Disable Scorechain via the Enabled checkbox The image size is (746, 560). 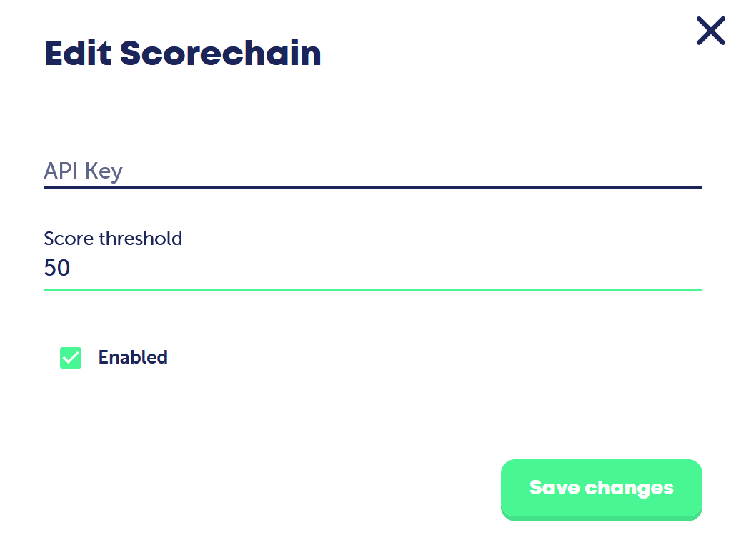(x=71, y=357)
